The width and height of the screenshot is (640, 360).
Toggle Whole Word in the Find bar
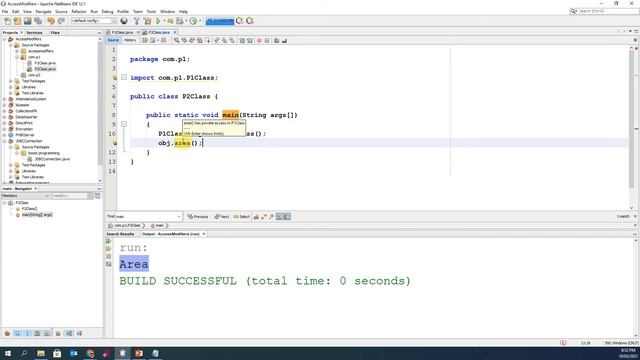tap(264, 217)
